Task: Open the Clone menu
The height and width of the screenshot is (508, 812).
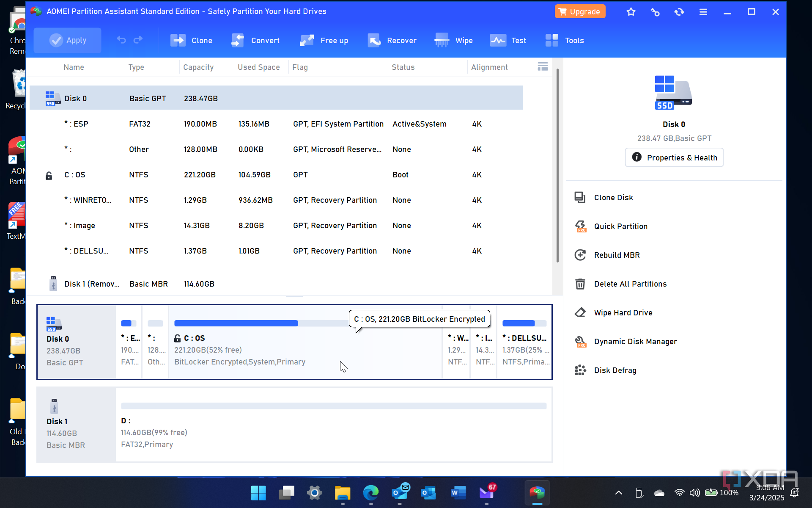Action: pyautogui.click(x=191, y=40)
